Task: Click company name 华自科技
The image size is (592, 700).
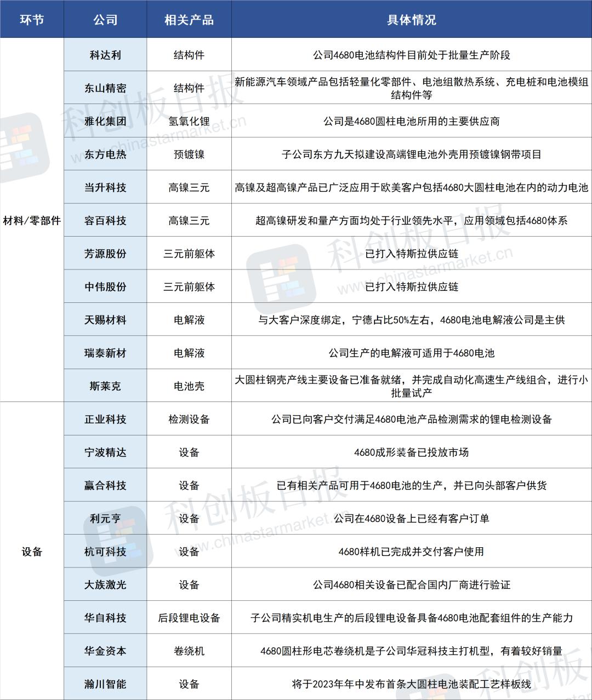Action: (105, 618)
